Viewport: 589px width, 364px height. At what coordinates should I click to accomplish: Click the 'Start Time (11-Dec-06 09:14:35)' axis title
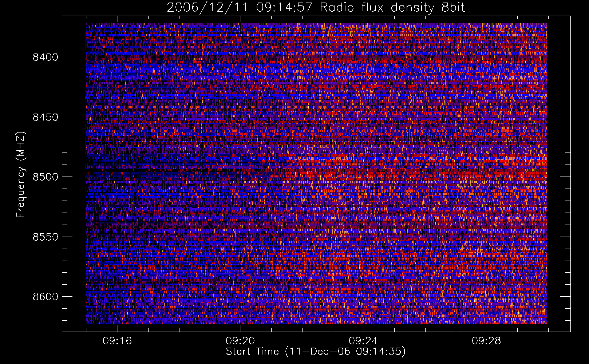(316, 352)
